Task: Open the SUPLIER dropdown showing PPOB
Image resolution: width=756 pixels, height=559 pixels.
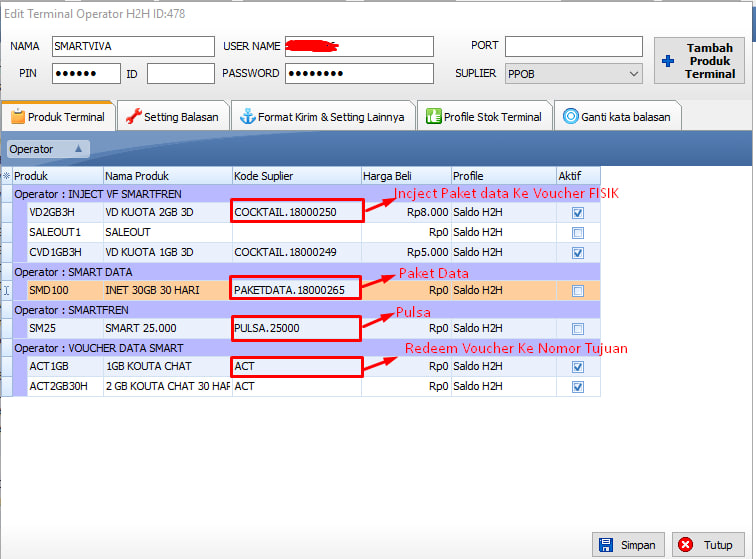Action: [x=633, y=73]
